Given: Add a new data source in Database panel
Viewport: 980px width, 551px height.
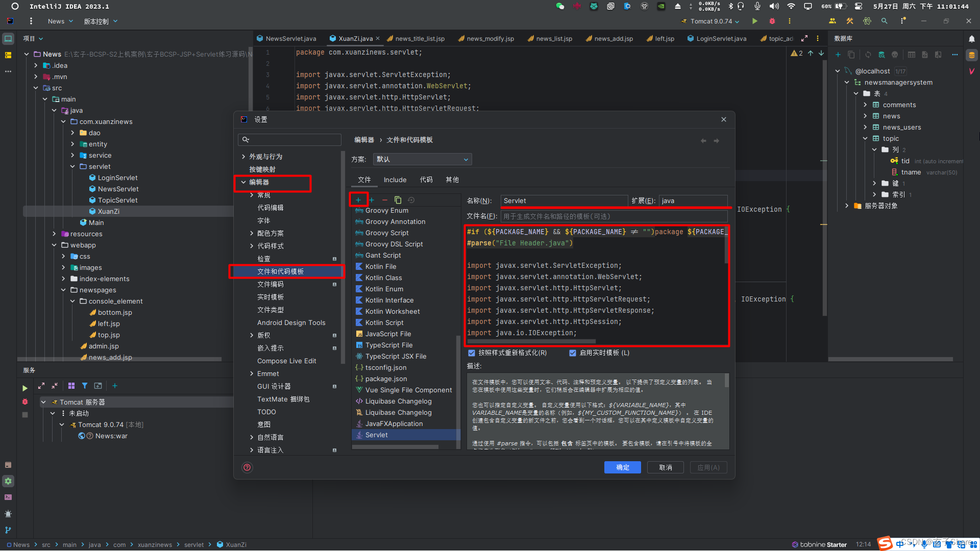Looking at the screenshot, I should [838, 55].
